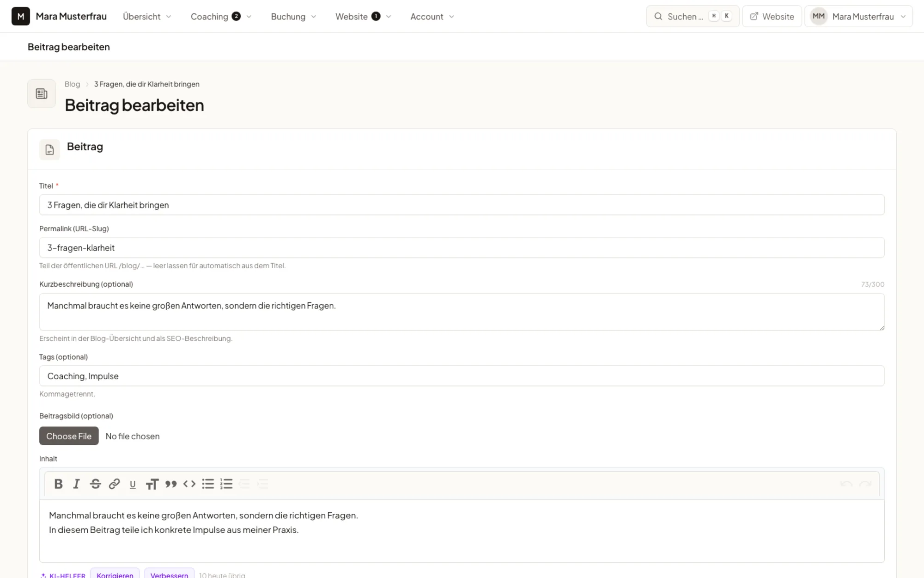
Task: Toggle bold formatting in editor toolbar
Action: tap(58, 484)
